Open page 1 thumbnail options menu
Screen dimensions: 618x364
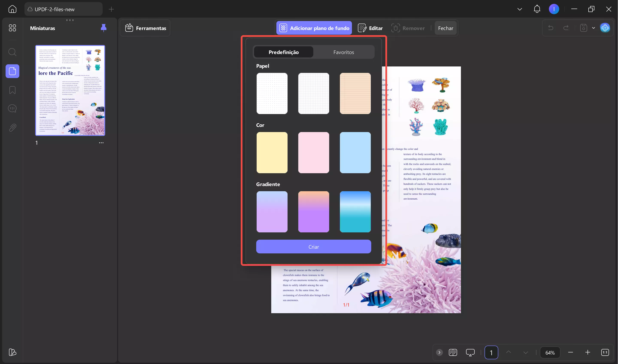[x=101, y=143]
